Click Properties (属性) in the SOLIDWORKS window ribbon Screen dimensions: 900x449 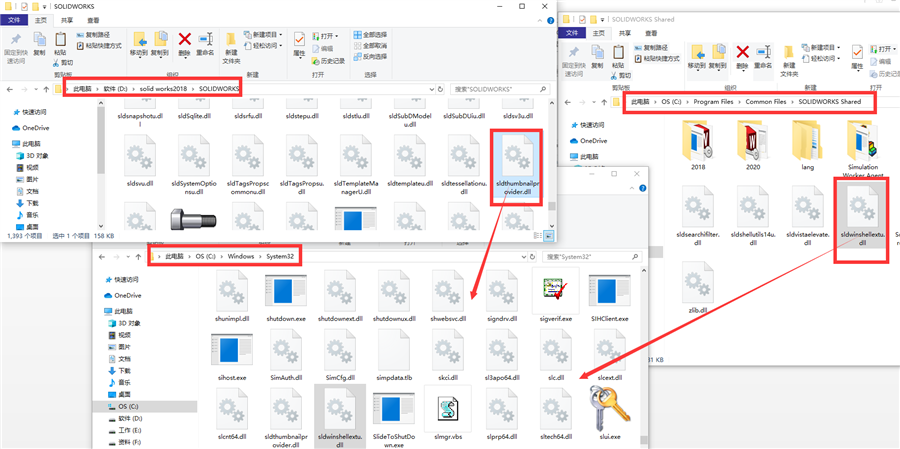299,44
